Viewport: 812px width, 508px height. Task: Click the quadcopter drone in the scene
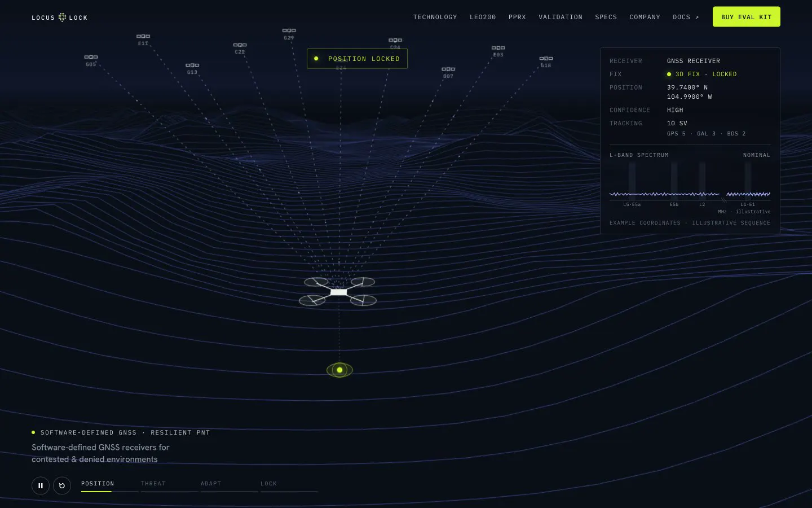(338, 291)
